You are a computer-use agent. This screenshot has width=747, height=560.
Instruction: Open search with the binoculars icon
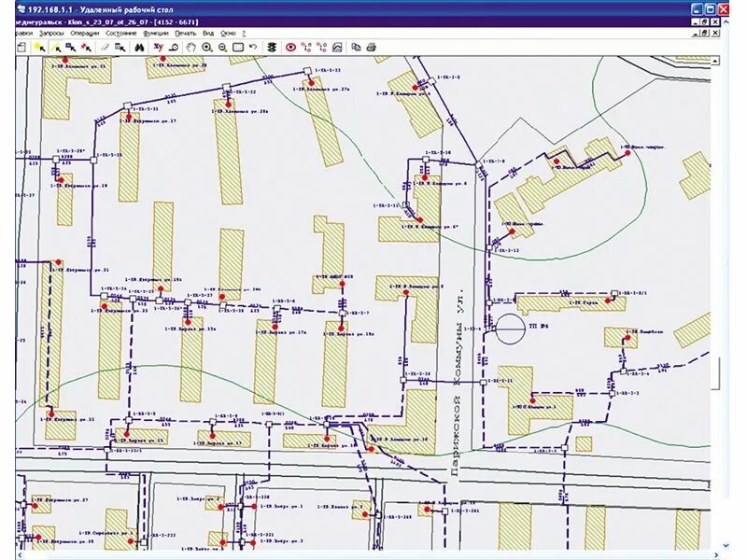click(139, 48)
